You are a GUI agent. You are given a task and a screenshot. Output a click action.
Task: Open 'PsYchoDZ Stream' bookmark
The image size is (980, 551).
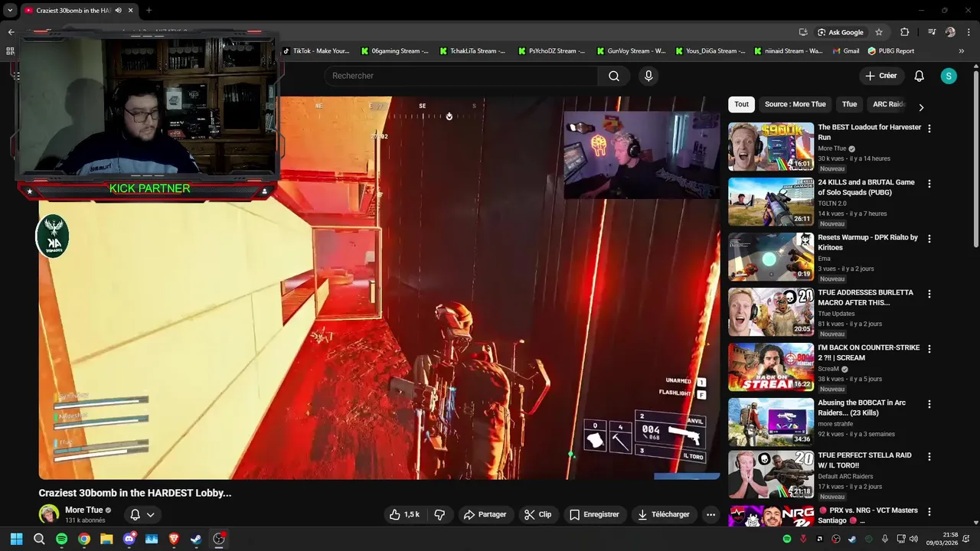coord(551,51)
